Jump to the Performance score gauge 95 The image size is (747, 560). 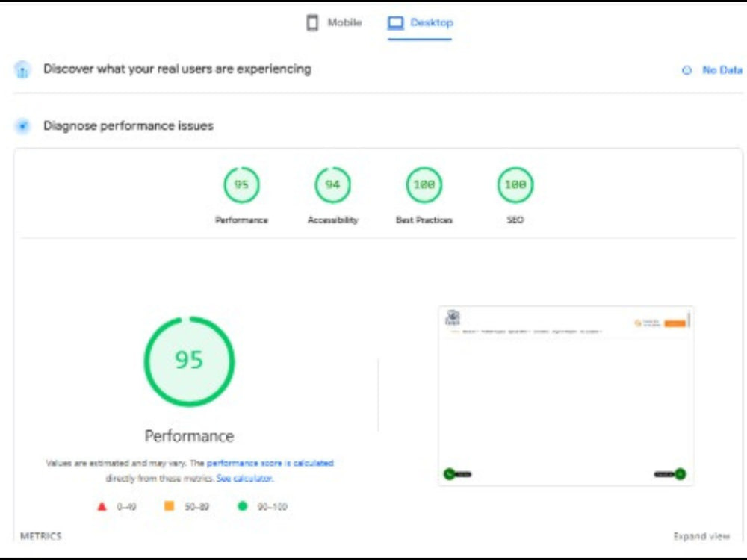coord(241,184)
